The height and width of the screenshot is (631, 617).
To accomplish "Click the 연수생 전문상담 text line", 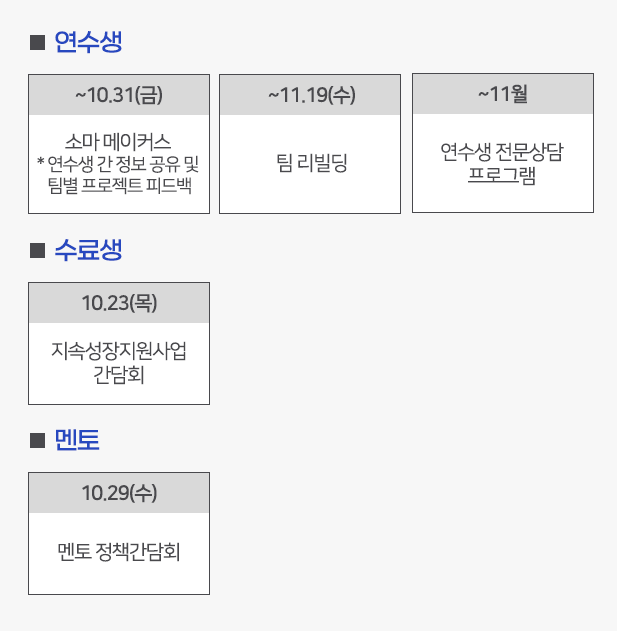I will tap(503, 152).
